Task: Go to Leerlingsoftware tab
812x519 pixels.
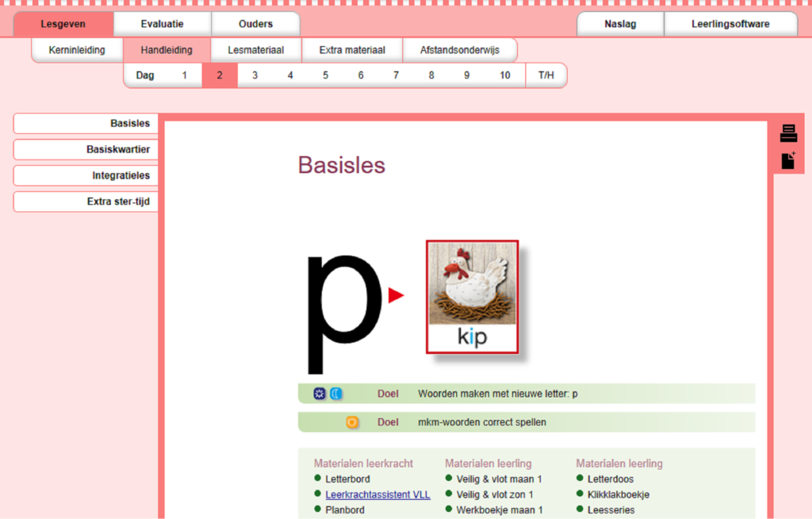Action: 730,24
